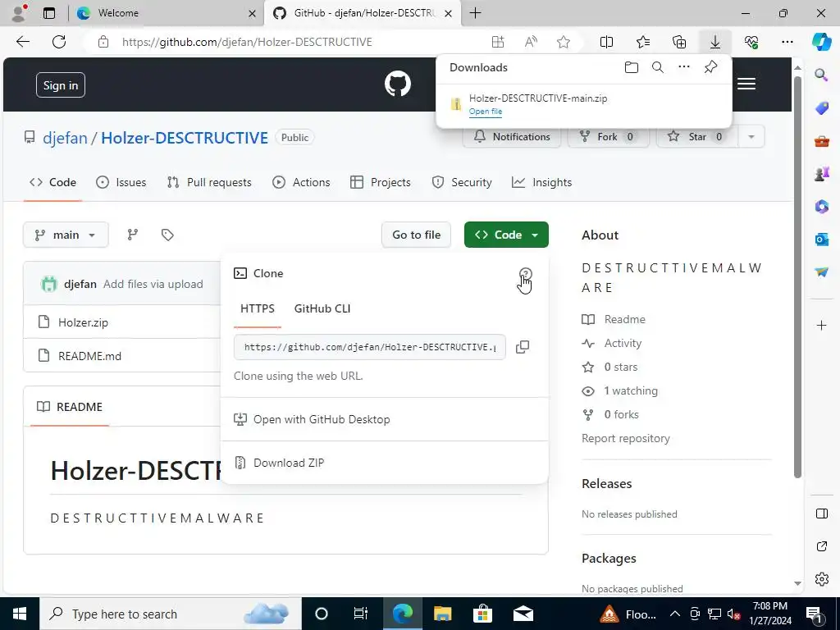Open the Pull requests tab
Viewport: 840px width, 630px height.
209,183
